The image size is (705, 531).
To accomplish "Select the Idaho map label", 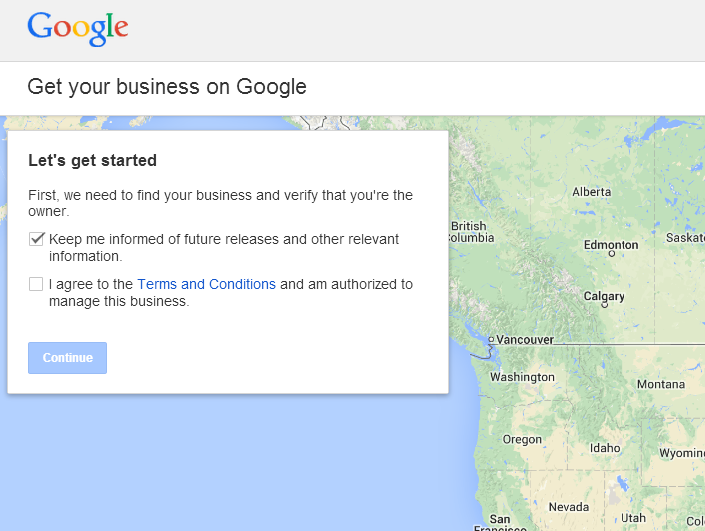I will [605, 448].
